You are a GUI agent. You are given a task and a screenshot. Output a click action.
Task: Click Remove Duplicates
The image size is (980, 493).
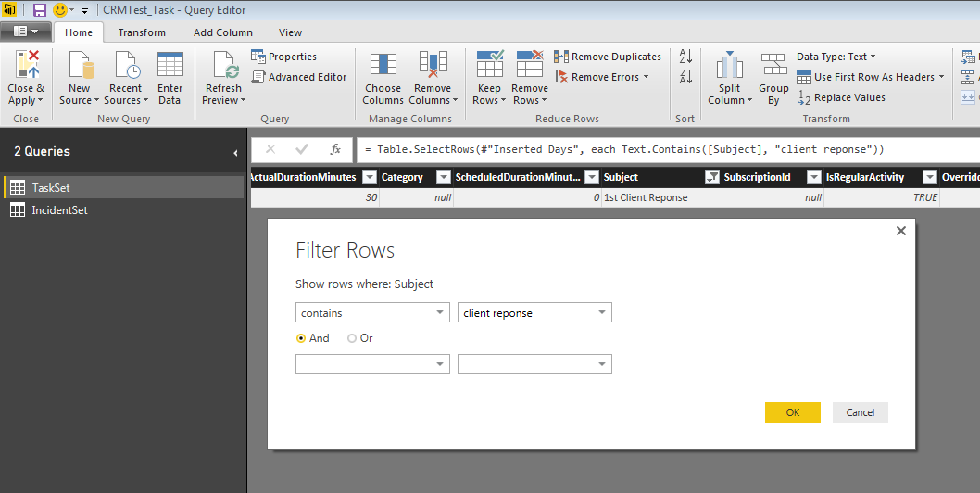[608, 57]
